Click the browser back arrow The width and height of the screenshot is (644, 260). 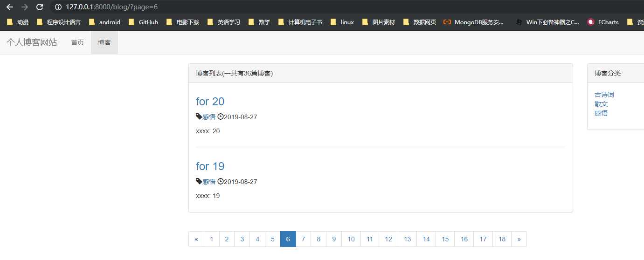point(9,7)
